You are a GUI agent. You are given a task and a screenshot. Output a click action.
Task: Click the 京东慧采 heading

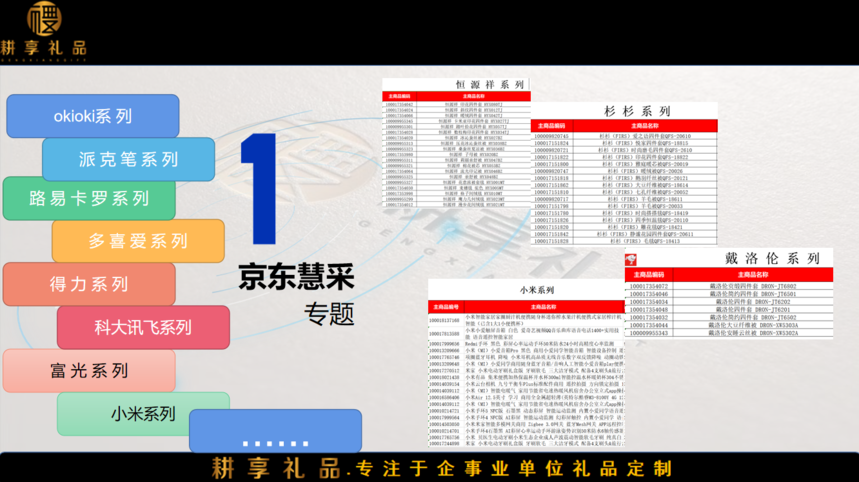pyautogui.click(x=296, y=277)
